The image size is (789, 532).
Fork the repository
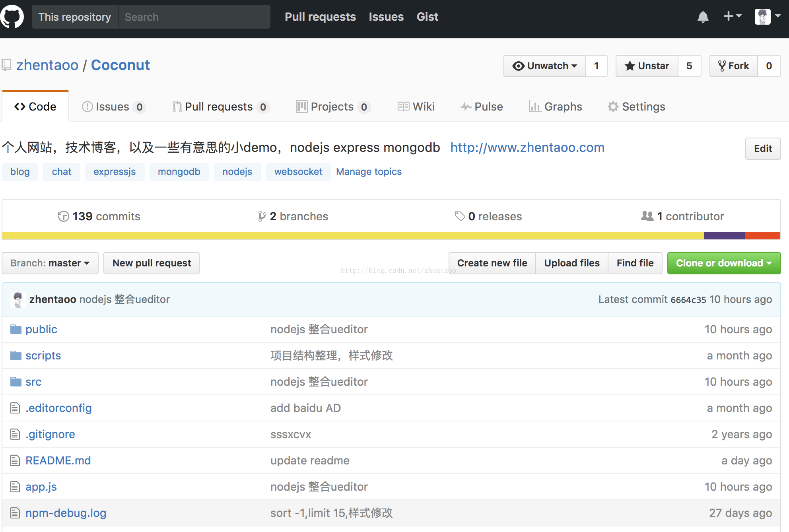pos(734,66)
